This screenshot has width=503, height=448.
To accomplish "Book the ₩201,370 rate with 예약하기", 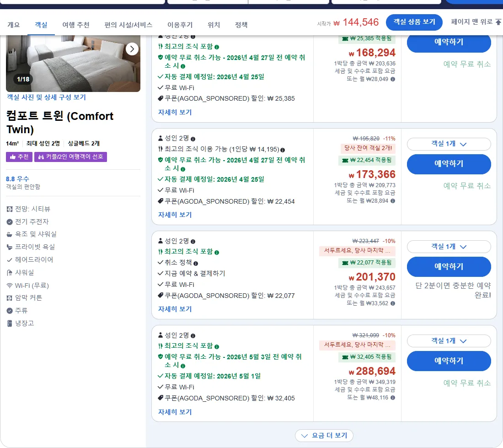I will click(x=449, y=266).
